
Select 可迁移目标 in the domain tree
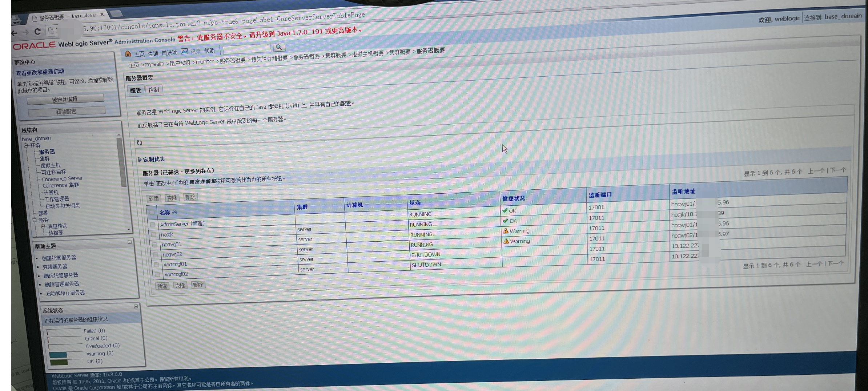[x=54, y=172]
